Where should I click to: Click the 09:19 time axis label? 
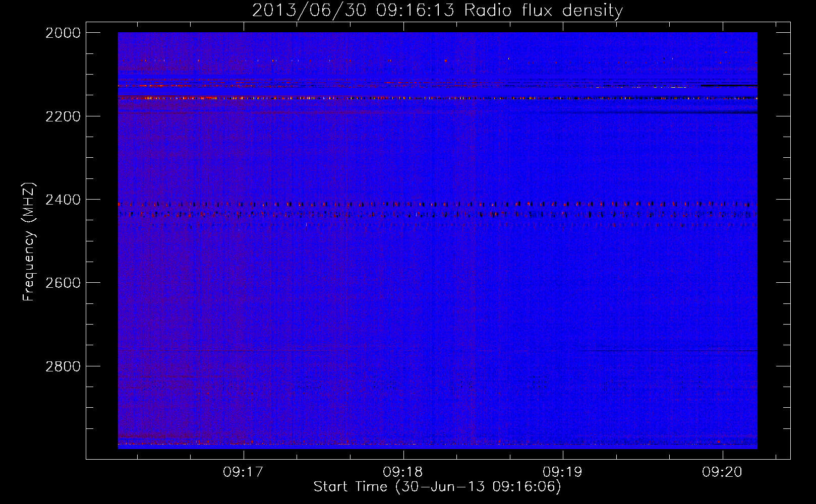[562, 472]
